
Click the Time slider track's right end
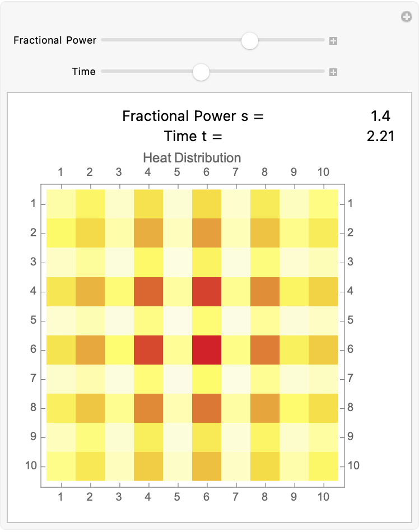pyautogui.click(x=323, y=71)
